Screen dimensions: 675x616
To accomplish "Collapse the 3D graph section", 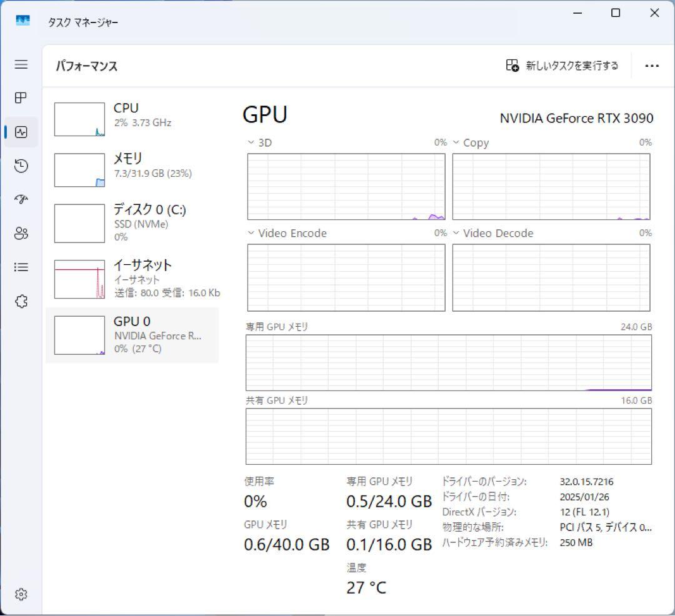I will tap(249, 142).
